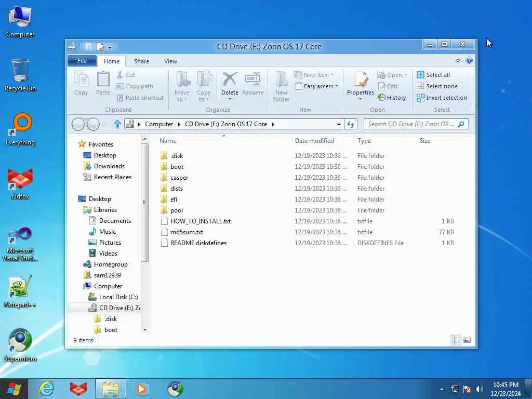Image resolution: width=532 pixels, height=399 pixels.
Task: Minimize the ribbon with the caret icon
Action: pos(458,61)
